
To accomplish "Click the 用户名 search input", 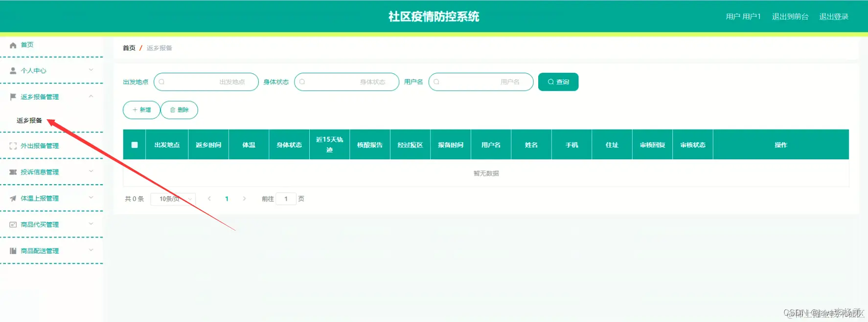I will [x=481, y=82].
